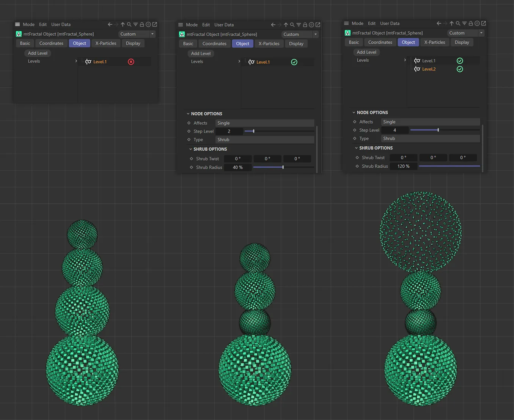Click the filter icon in the left panel
The width and height of the screenshot is (514, 420).
(x=135, y=24)
